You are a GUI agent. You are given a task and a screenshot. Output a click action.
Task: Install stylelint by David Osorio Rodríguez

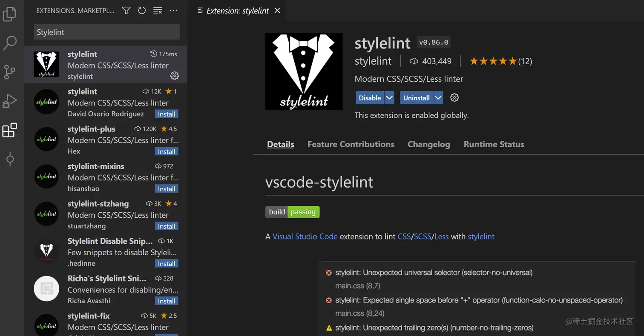167,114
